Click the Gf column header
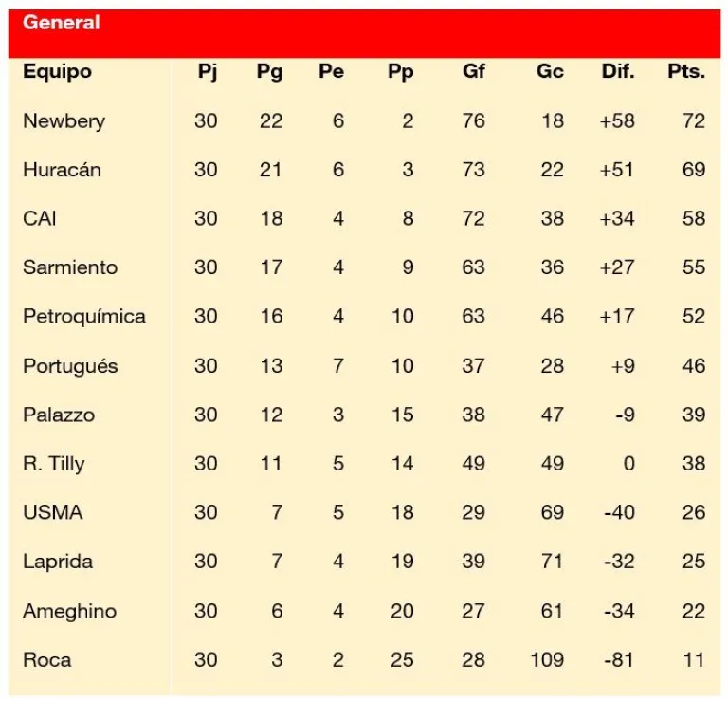 [474, 71]
